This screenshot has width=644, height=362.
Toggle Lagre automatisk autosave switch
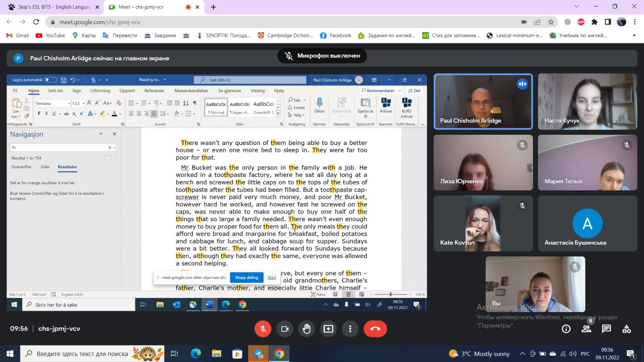pyautogui.click(x=51, y=80)
